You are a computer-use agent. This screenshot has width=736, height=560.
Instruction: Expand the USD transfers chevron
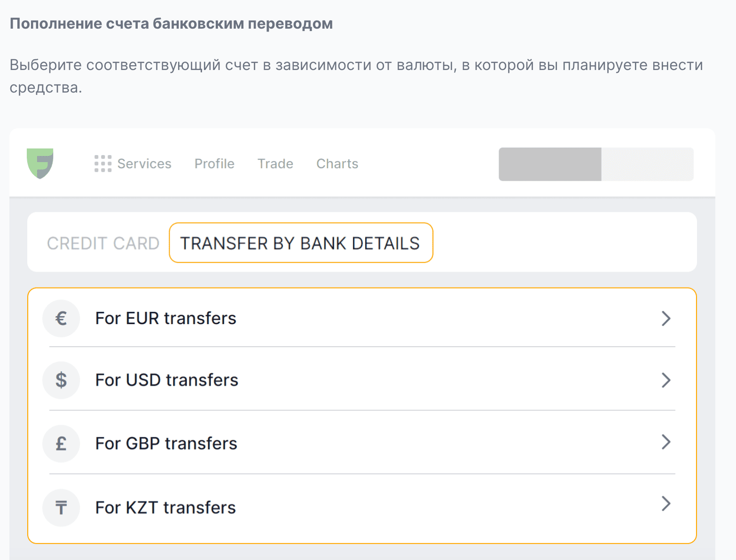(x=666, y=380)
